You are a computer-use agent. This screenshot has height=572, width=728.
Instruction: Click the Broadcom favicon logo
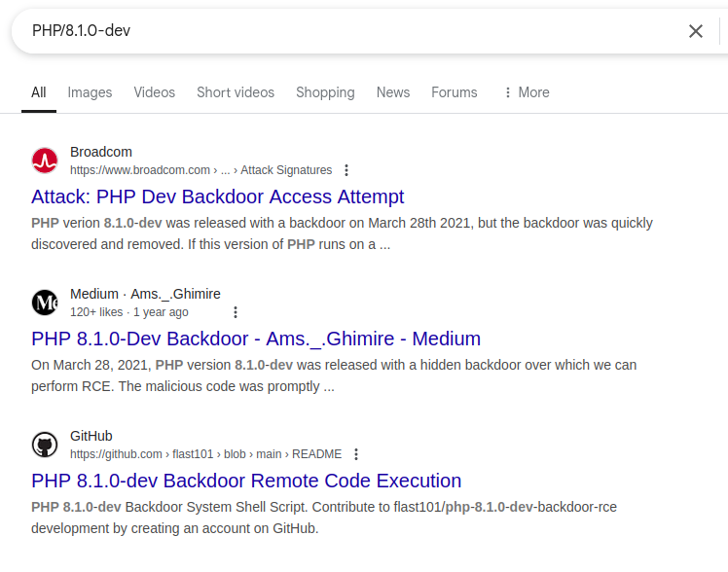pyautogui.click(x=45, y=161)
